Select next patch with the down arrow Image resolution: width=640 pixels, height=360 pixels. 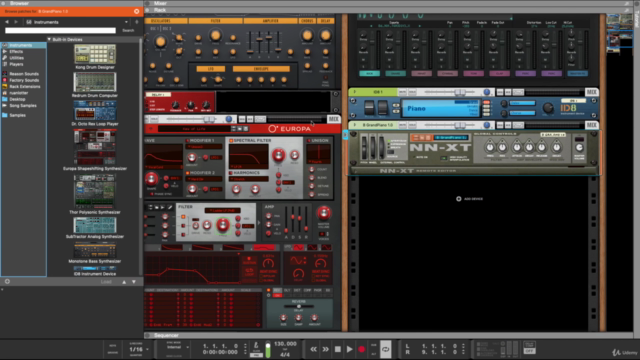tap(134, 282)
